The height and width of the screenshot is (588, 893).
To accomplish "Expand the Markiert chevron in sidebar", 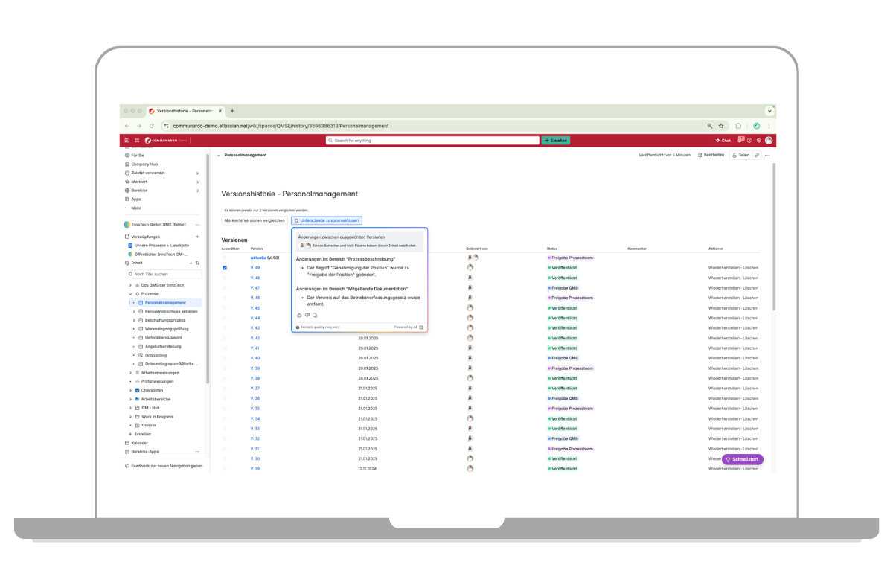I will point(197,182).
